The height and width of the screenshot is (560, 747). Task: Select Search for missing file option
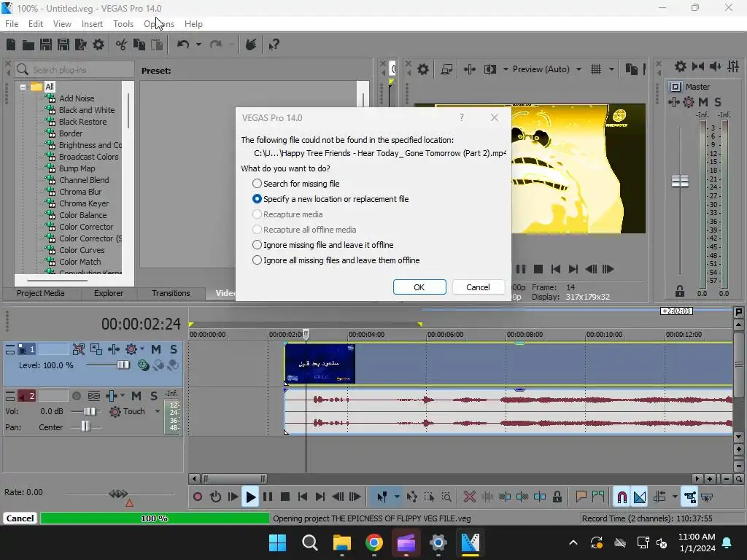pyautogui.click(x=296, y=184)
